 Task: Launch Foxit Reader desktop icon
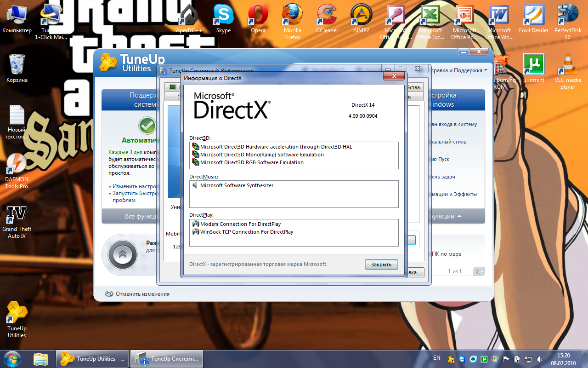click(x=534, y=19)
